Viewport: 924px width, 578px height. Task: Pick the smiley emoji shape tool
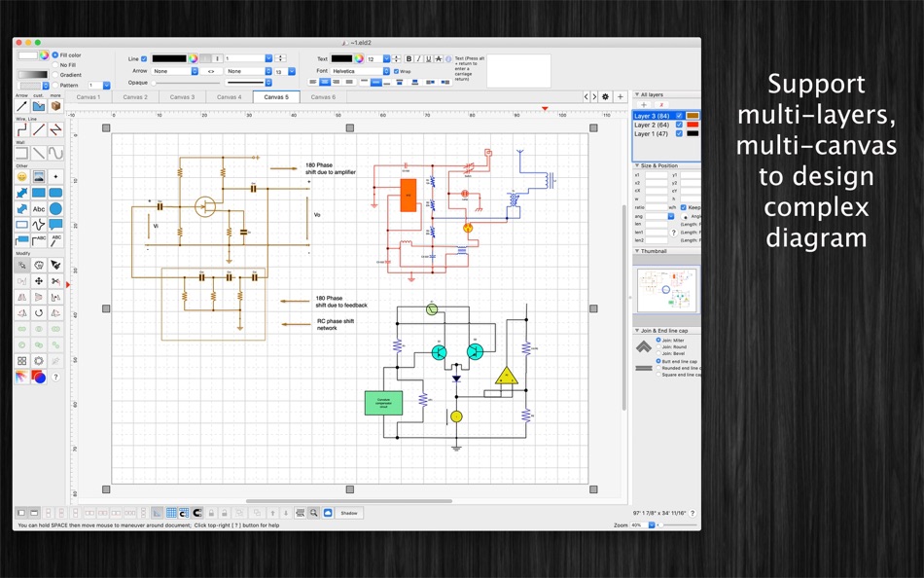pyautogui.click(x=21, y=176)
